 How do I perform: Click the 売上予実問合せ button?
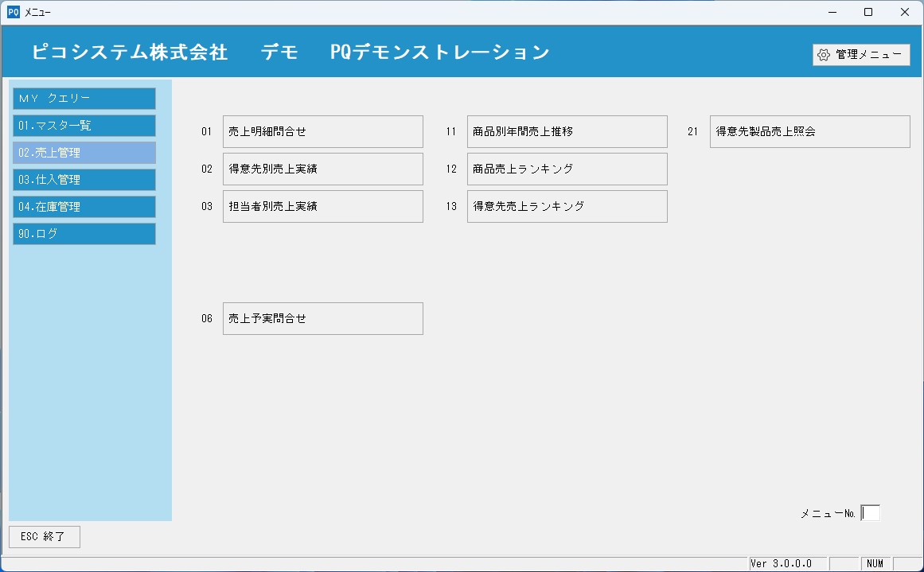click(322, 318)
